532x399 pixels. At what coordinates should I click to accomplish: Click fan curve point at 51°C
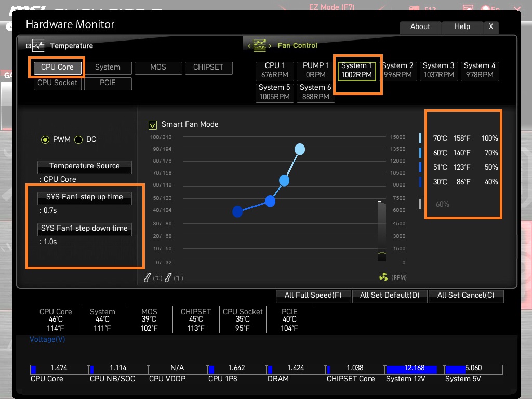click(x=270, y=202)
